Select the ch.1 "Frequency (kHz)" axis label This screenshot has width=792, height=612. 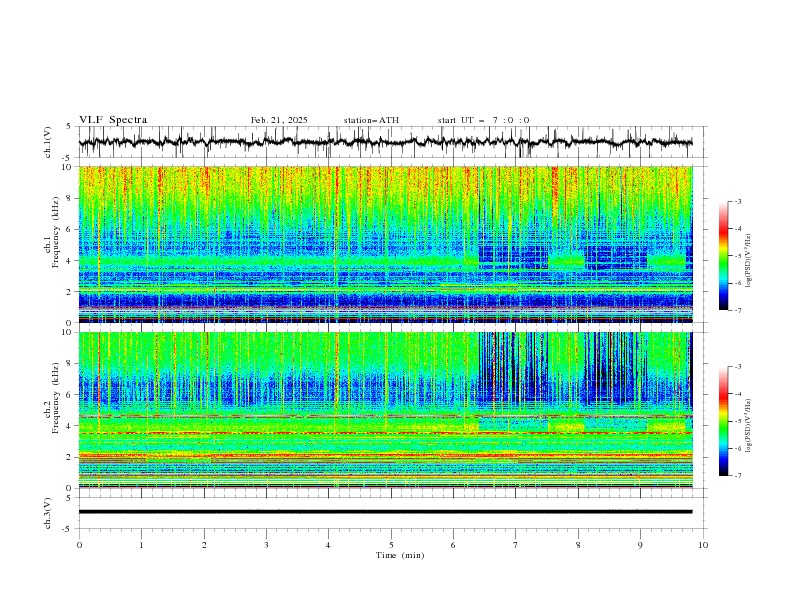pos(55,232)
